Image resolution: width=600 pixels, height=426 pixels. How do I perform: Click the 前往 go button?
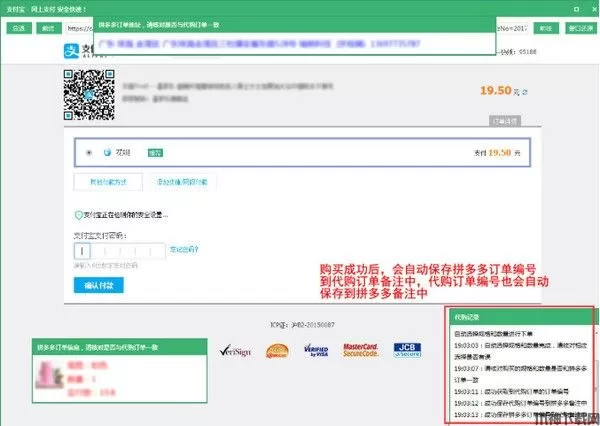[x=546, y=28]
